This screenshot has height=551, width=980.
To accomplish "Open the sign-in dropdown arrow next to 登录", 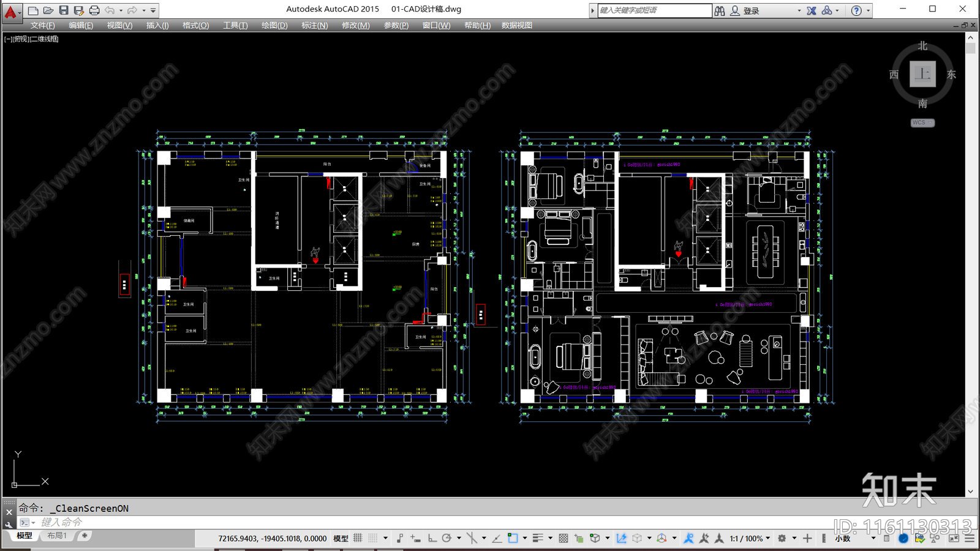I will click(799, 10).
